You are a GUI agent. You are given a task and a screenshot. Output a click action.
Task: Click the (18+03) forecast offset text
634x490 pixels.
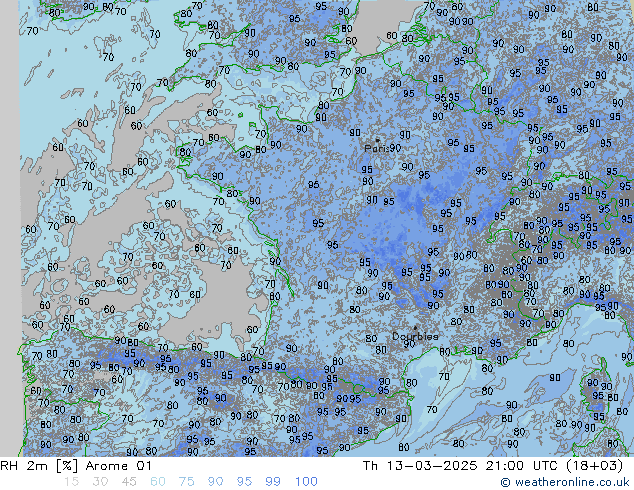coord(597,465)
